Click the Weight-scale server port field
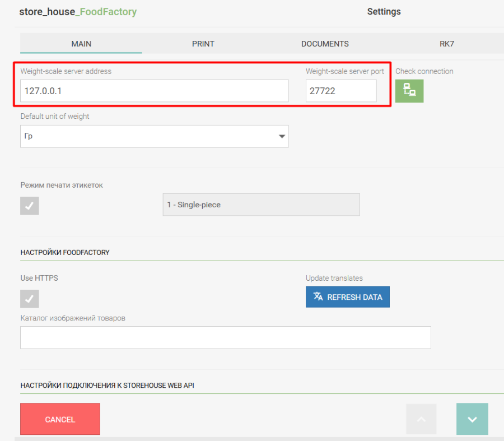The height and width of the screenshot is (441, 504). point(341,91)
